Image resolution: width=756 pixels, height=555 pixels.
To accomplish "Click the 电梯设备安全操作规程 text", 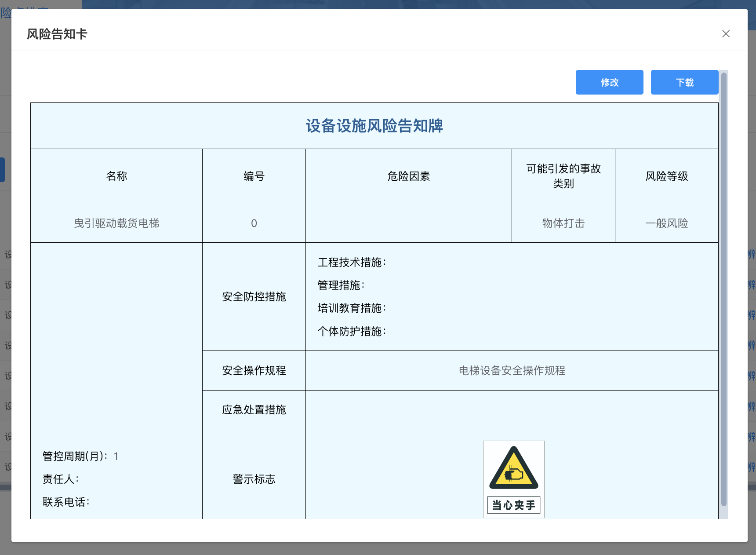I will [512, 371].
